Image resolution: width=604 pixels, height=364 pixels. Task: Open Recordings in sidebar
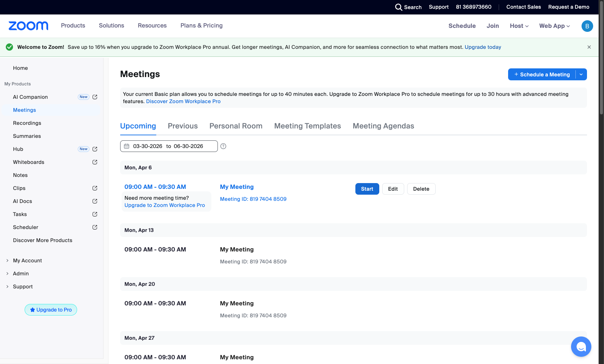[27, 123]
